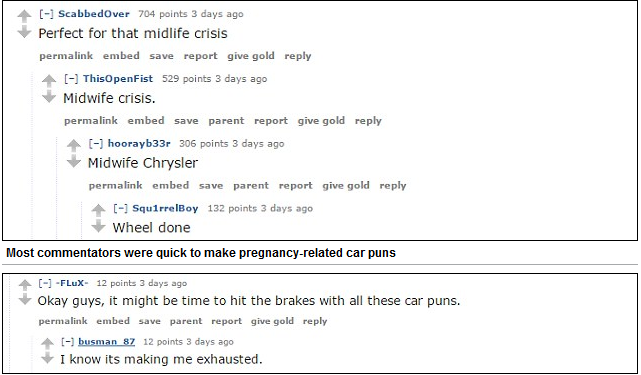
Task: Downvote hoorayb33r's Midwife Chrysler comment
Action: coord(74,162)
